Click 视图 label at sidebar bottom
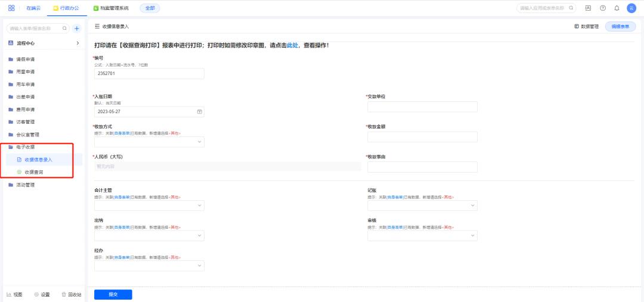This screenshot has height=302, width=644. (18, 295)
